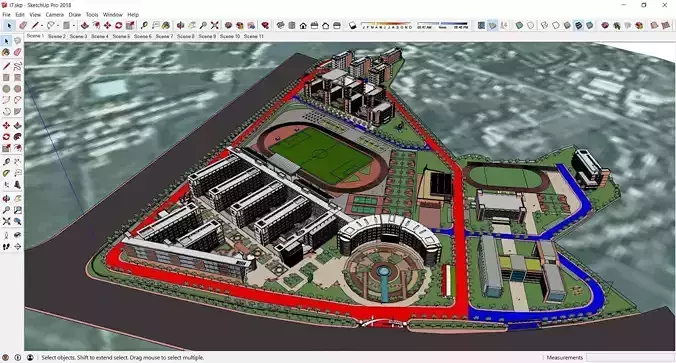Image resolution: width=676 pixels, height=363 pixels.
Task: Enable Hidden Line face style
Action: coord(556,25)
